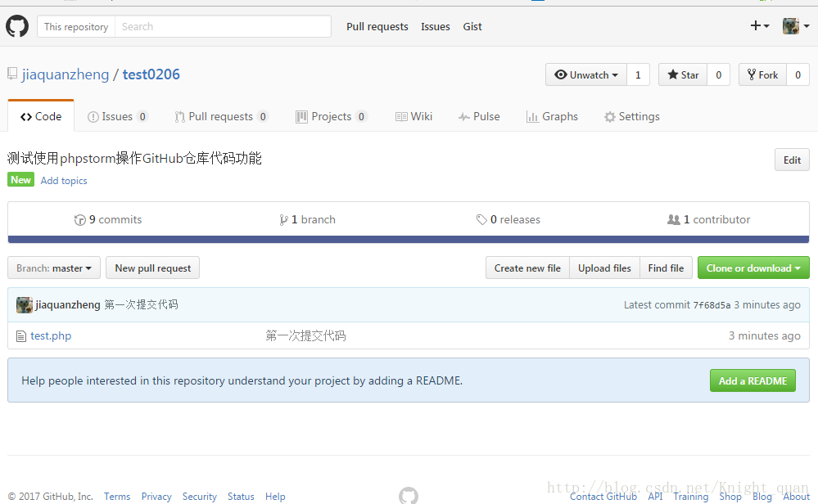818x504 pixels.
Task: Click the repository book icon beside jiaquanzheng
Action: click(12, 74)
